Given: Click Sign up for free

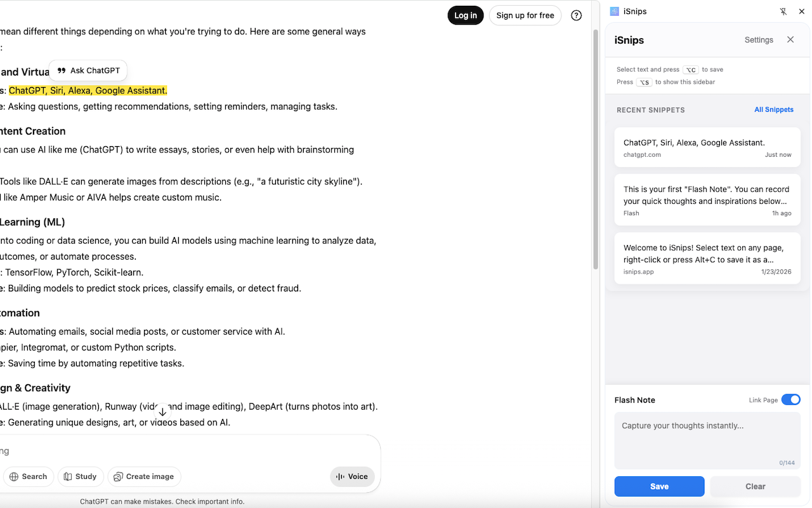Looking at the screenshot, I should [525, 15].
